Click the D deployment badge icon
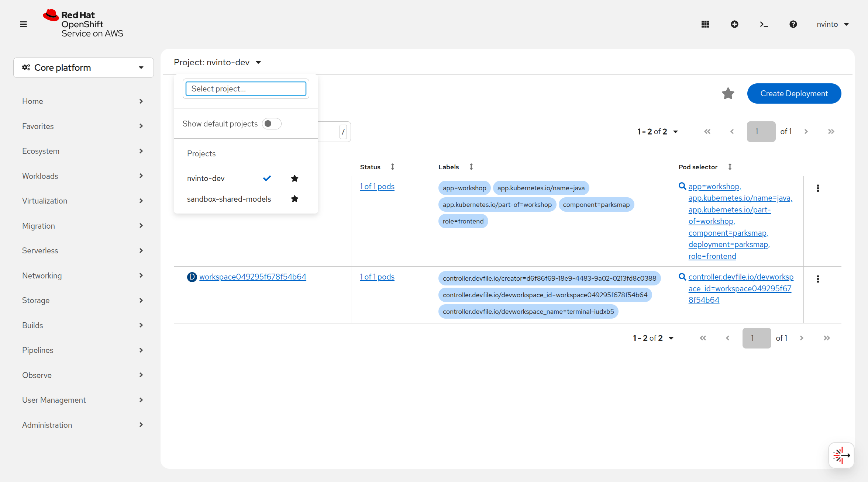The width and height of the screenshot is (868, 482). coord(192,277)
